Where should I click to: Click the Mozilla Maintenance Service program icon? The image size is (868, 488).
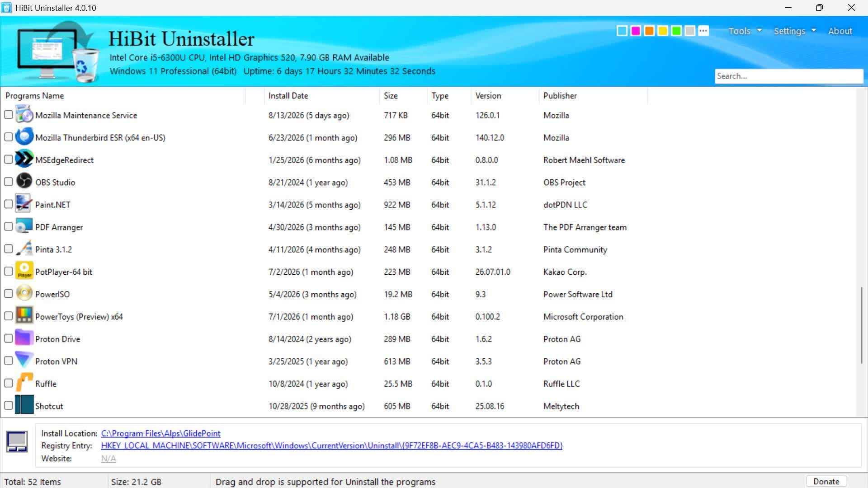coord(24,115)
